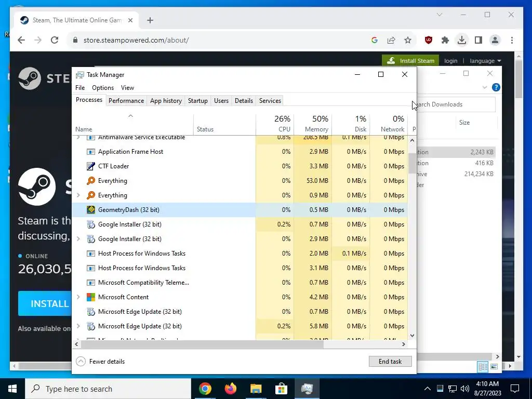Viewport: 532px width, 399px height.
Task: Toggle Chrome side panel icon
Action: click(x=478, y=40)
